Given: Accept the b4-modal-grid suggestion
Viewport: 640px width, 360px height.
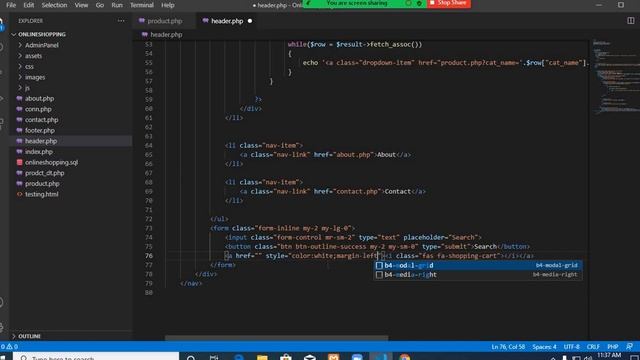Looking at the screenshot, I should 478,265.
